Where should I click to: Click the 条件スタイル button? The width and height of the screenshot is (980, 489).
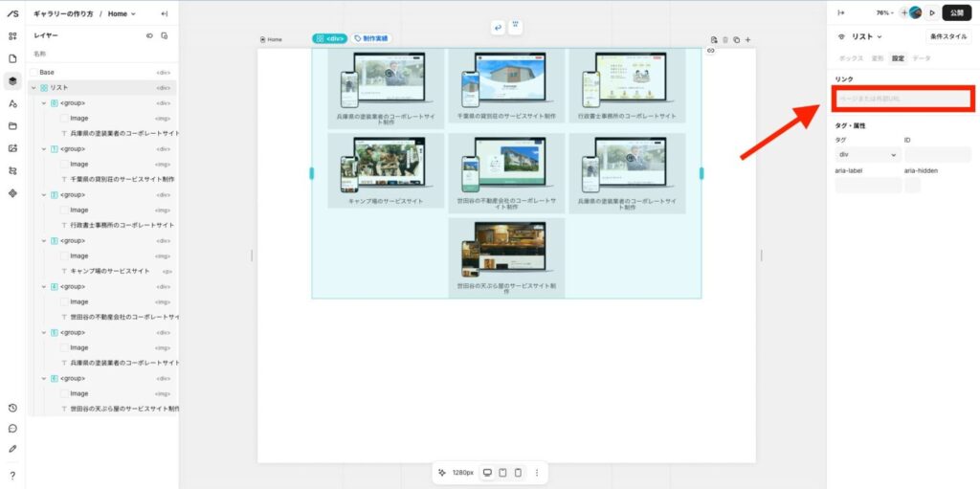pyautogui.click(x=949, y=36)
